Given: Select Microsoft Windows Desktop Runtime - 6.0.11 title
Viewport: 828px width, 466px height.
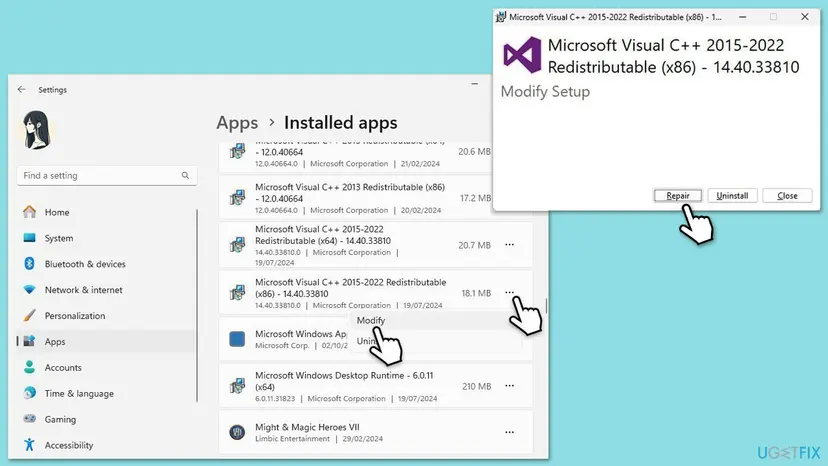Looking at the screenshot, I should (x=344, y=381).
